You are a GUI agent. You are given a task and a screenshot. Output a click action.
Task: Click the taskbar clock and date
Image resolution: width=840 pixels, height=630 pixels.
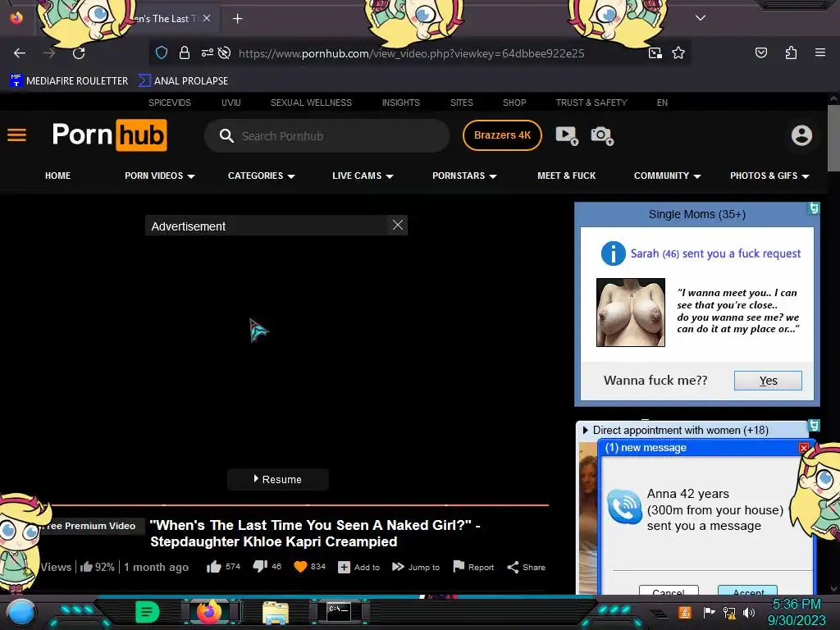(797, 612)
